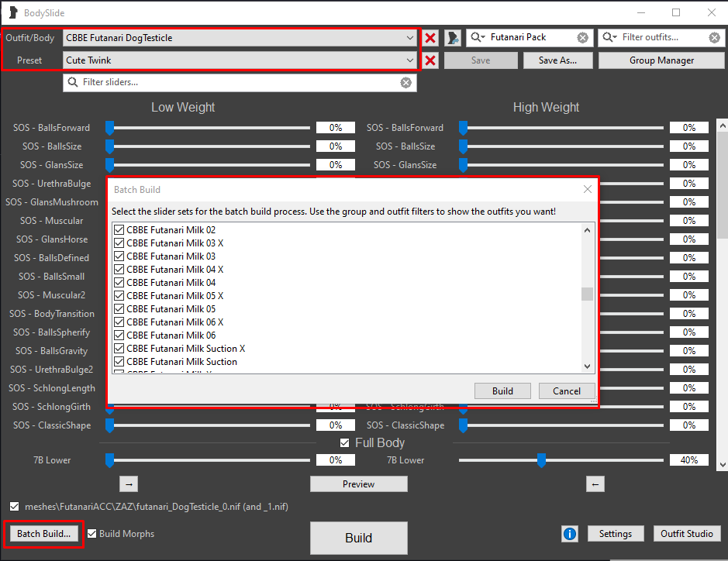
Task: Open the Group Manager
Action: point(661,60)
